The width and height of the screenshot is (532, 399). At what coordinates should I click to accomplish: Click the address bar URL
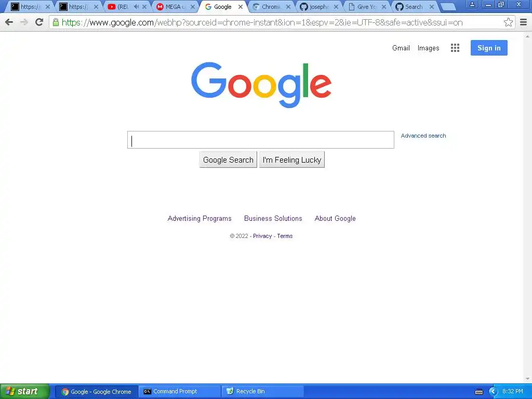pyautogui.click(x=262, y=22)
